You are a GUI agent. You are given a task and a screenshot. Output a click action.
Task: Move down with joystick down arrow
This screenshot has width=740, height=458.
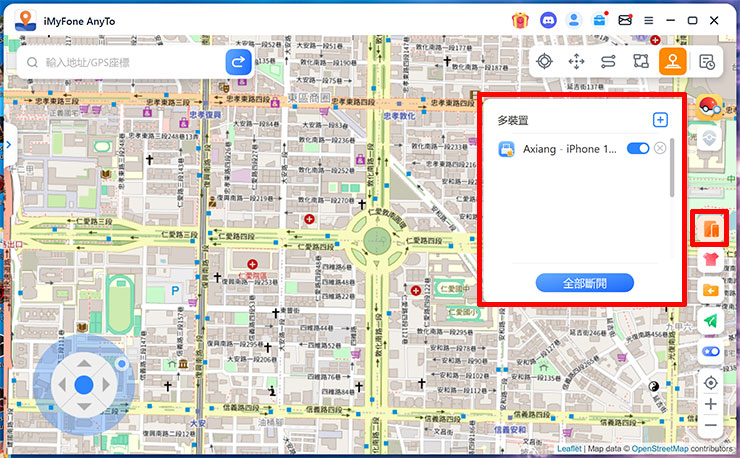pos(84,407)
